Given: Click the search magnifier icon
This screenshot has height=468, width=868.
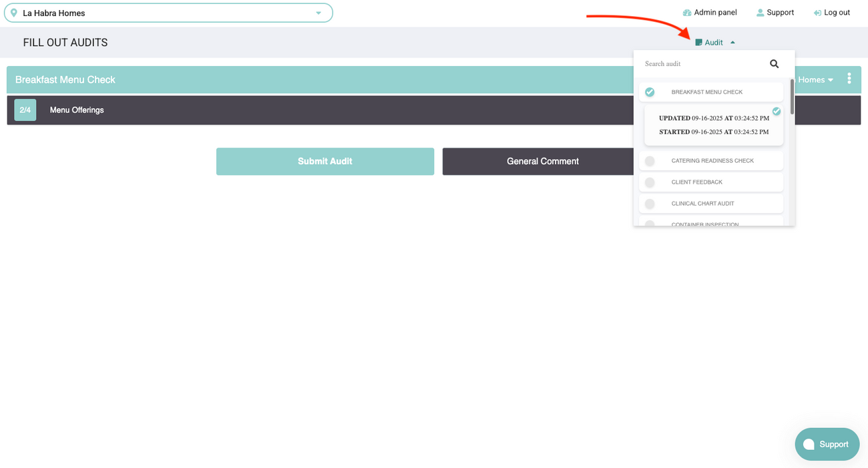Looking at the screenshot, I should point(774,64).
